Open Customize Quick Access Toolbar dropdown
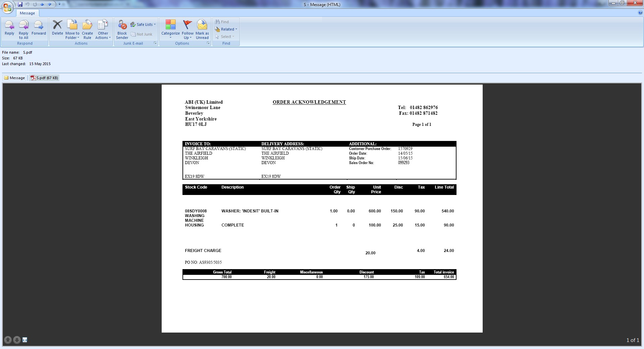The image size is (644, 349). click(x=59, y=4)
